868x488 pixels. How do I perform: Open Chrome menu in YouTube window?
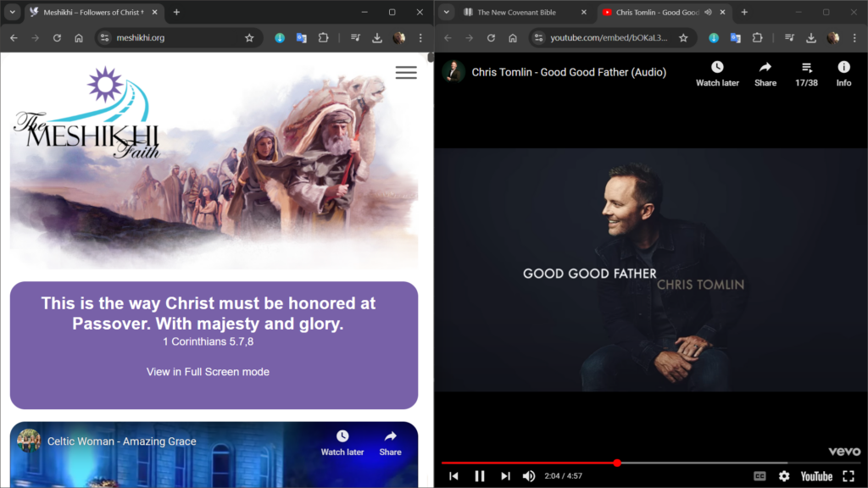coord(854,37)
